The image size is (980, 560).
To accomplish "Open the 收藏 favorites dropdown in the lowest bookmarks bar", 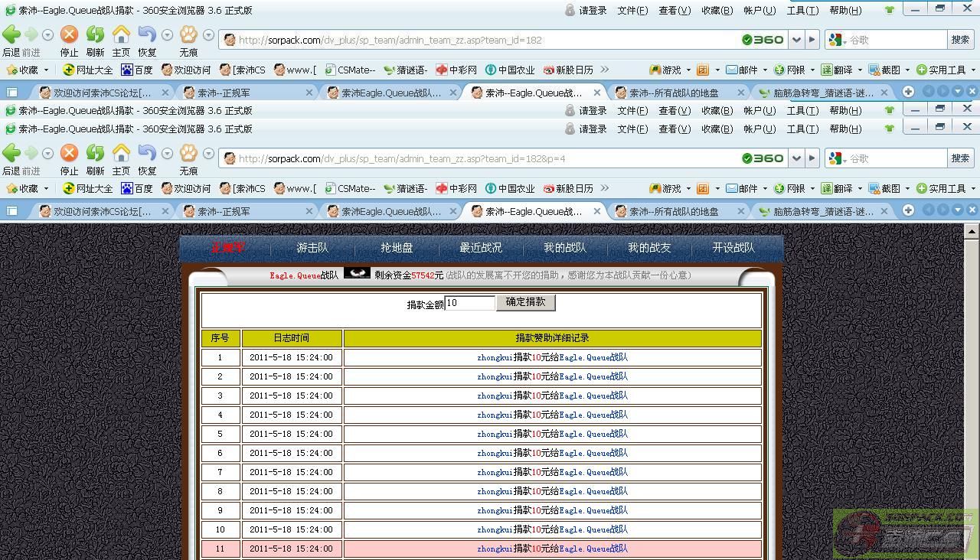I will 26,188.
